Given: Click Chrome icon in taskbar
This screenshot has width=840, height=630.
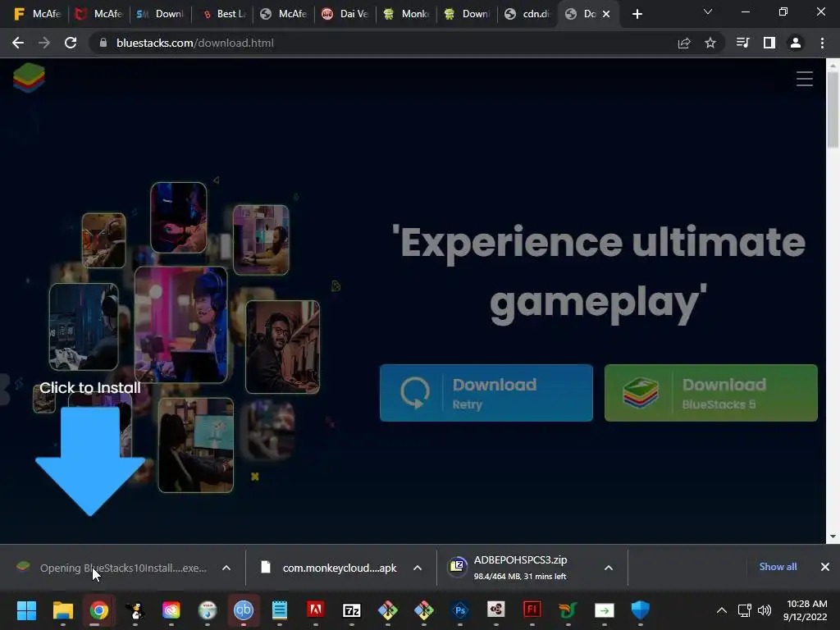Looking at the screenshot, I should 98,610.
